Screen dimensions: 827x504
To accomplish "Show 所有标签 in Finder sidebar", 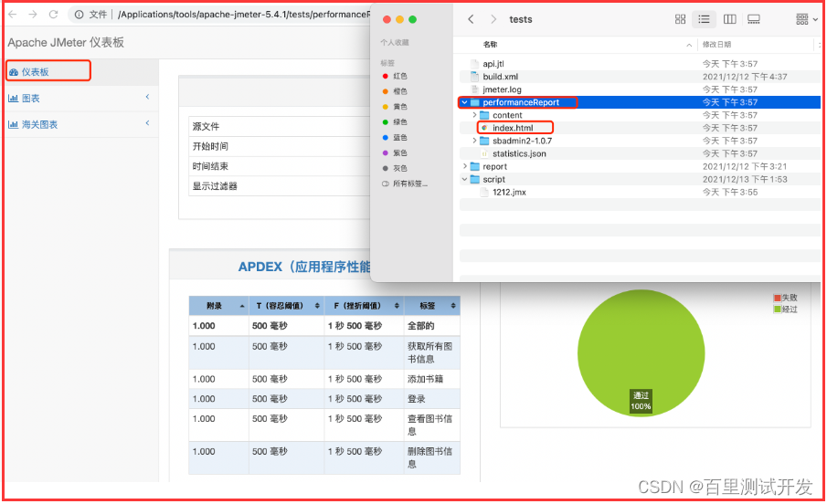I will [405, 184].
